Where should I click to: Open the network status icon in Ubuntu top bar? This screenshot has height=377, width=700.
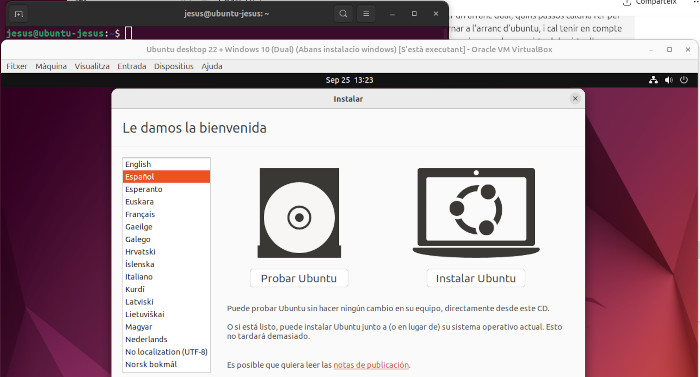653,80
